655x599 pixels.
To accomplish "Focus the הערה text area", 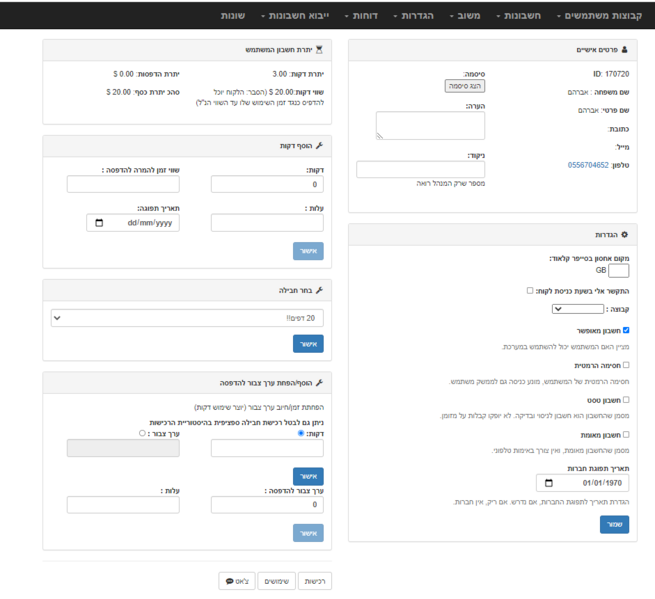I will (x=430, y=125).
